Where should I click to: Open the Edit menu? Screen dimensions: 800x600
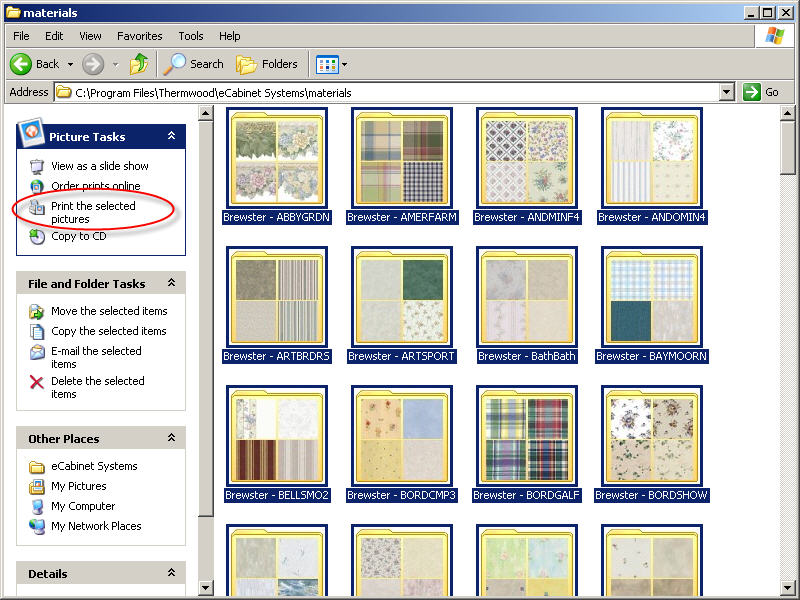point(54,36)
